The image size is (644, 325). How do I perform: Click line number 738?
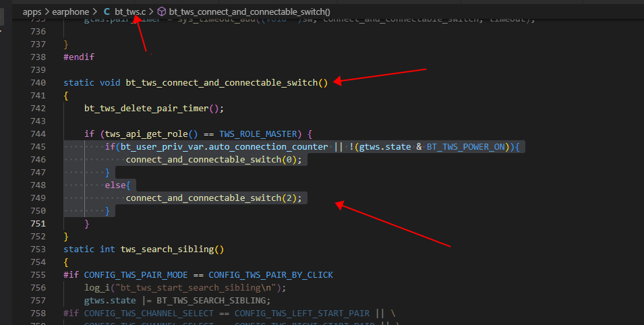38,57
